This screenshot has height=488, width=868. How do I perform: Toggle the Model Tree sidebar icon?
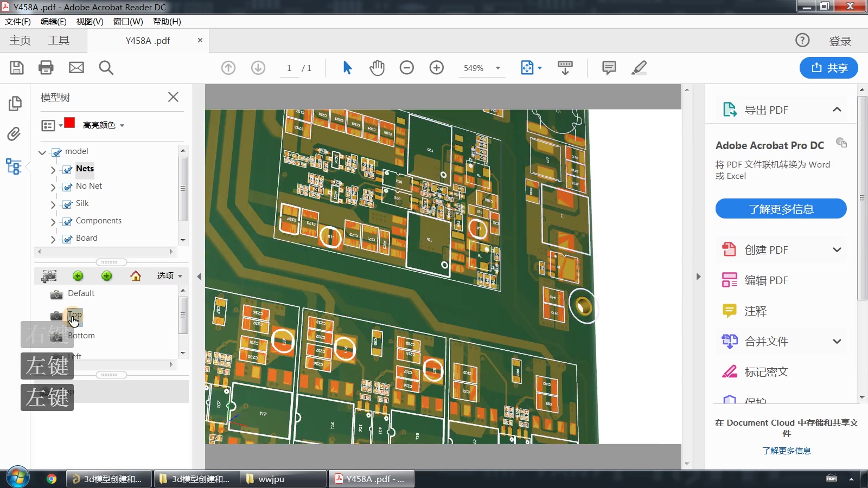(x=14, y=166)
